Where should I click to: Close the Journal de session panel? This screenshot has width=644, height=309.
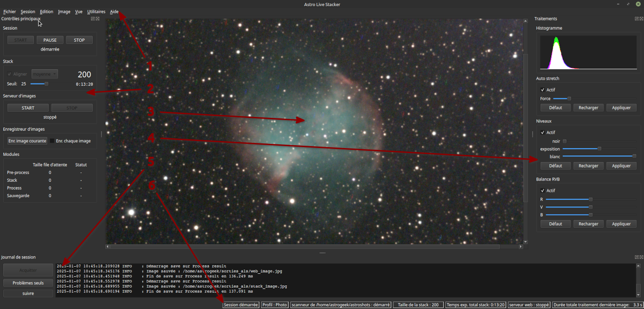tap(641, 257)
